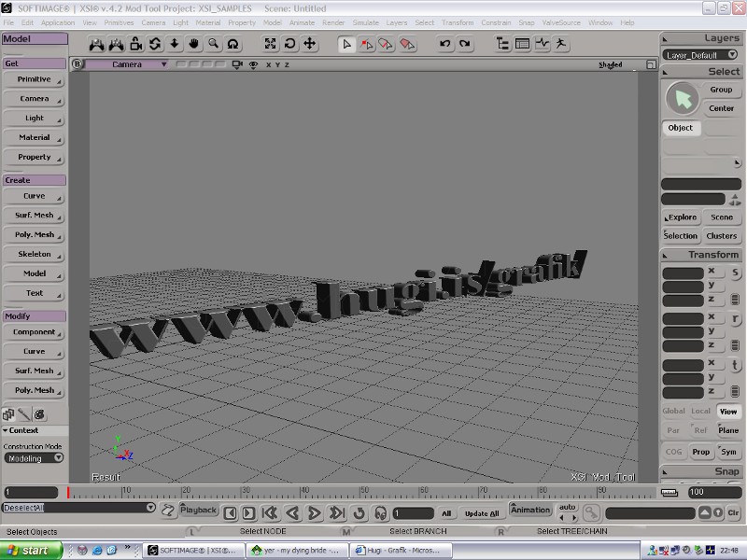
Task: Open the Animate menu
Action: tap(302, 22)
